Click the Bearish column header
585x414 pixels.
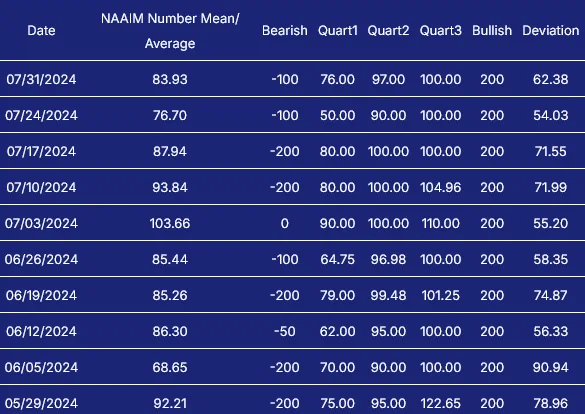[285, 31]
